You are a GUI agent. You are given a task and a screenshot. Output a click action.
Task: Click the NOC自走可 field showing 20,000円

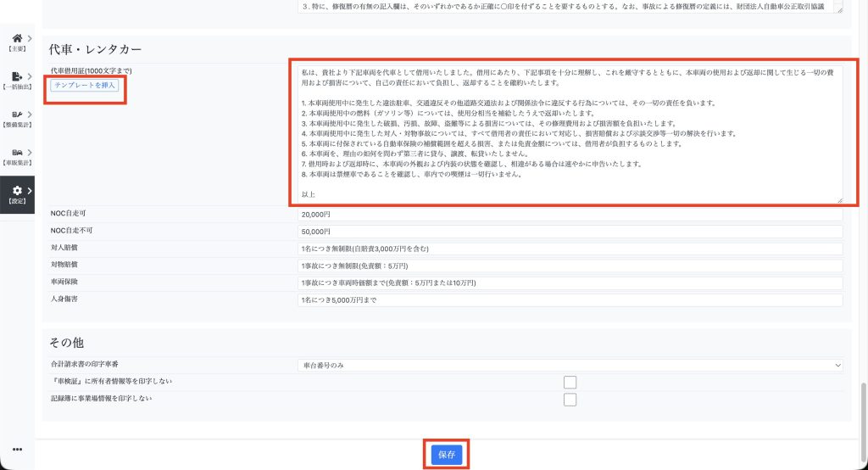[x=570, y=215]
